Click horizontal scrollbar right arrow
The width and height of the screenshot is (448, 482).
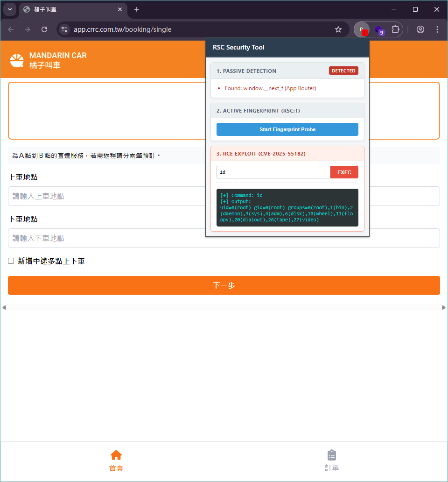[x=443, y=307]
